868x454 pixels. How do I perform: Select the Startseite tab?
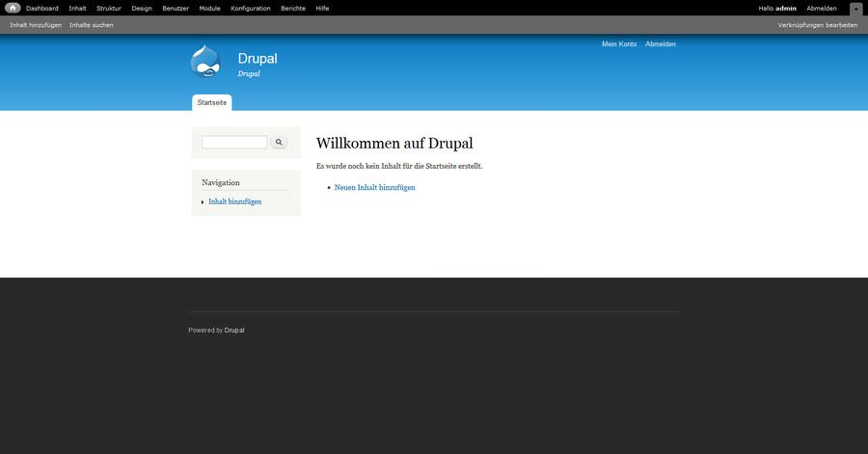coord(212,102)
